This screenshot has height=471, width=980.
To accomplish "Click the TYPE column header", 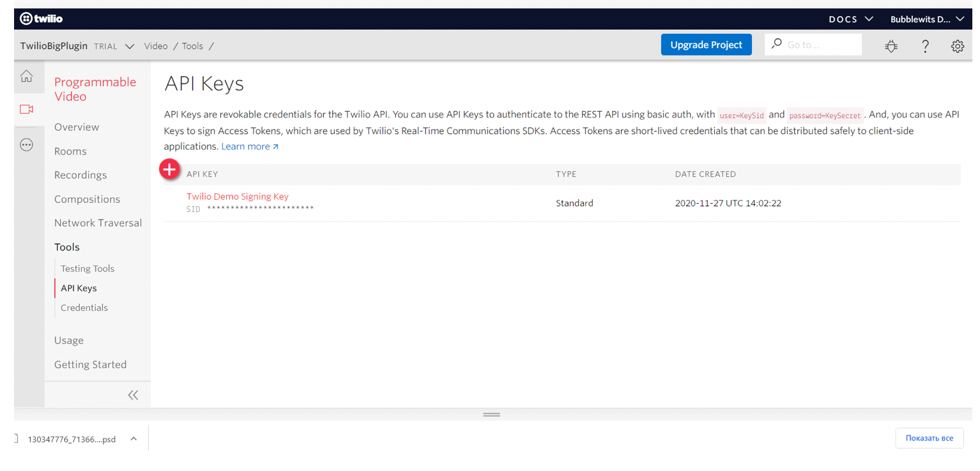I will click(566, 174).
